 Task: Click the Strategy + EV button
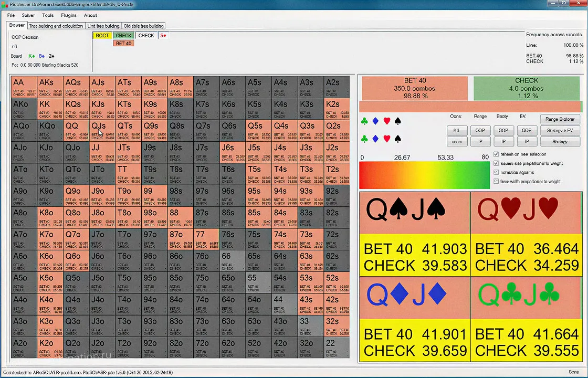click(x=560, y=130)
